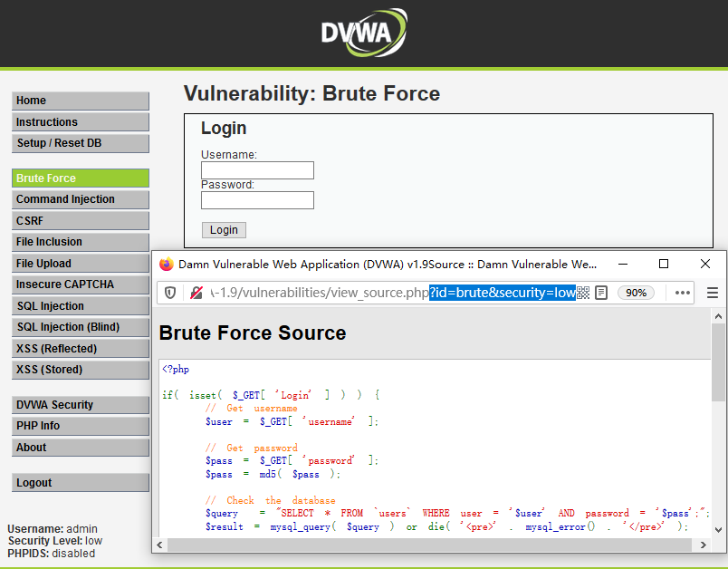Click Logout in the sidebar
The height and width of the screenshot is (569, 728).
coord(81,483)
